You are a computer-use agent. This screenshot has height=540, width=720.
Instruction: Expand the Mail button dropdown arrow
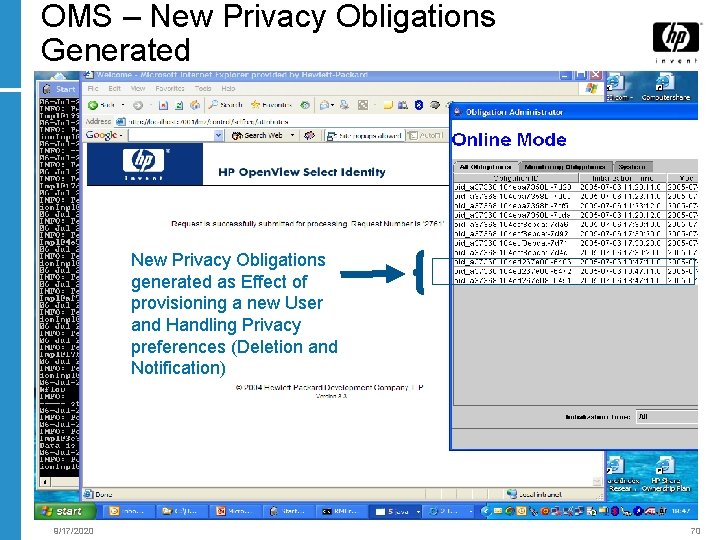click(332, 105)
